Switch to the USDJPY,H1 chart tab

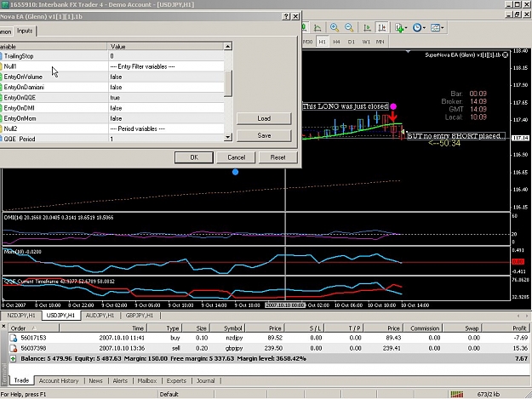[60, 316]
